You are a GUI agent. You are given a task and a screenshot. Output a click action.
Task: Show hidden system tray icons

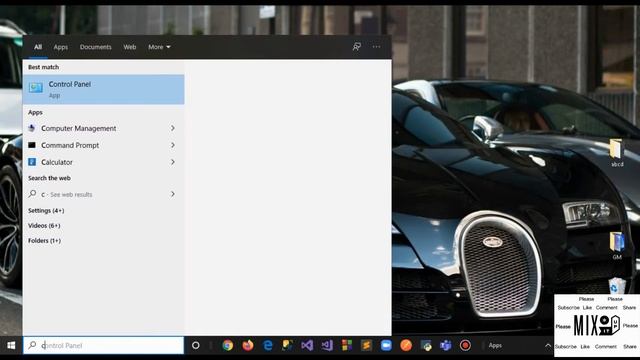(548, 345)
